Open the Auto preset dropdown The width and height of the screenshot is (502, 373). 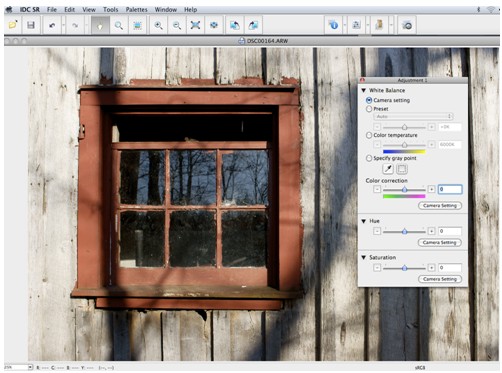tap(413, 116)
